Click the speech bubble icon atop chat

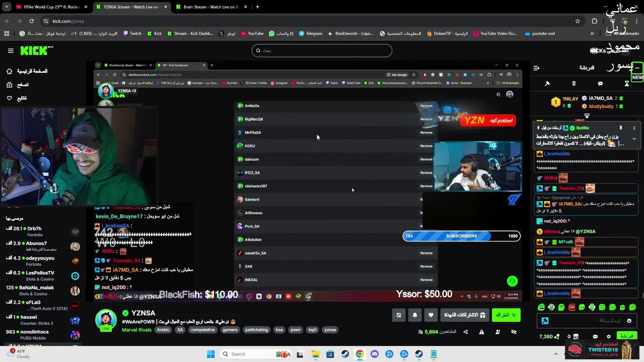click(x=600, y=83)
